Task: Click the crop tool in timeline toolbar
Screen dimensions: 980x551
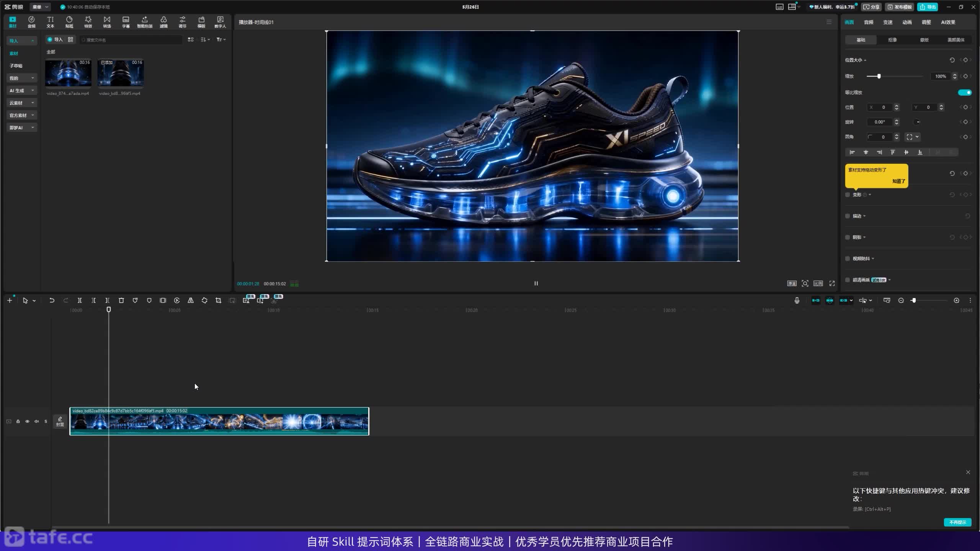Action: (218, 300)
